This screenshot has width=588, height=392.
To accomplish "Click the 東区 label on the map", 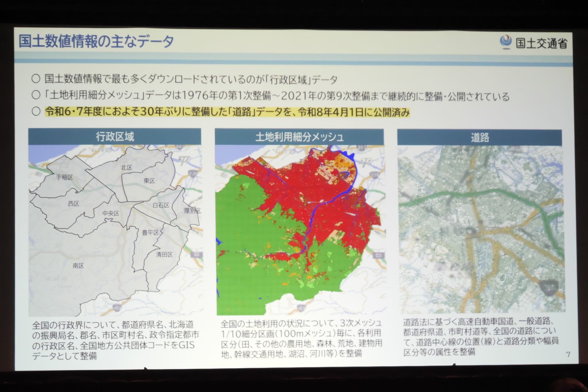I will click(x=149, y=181).
